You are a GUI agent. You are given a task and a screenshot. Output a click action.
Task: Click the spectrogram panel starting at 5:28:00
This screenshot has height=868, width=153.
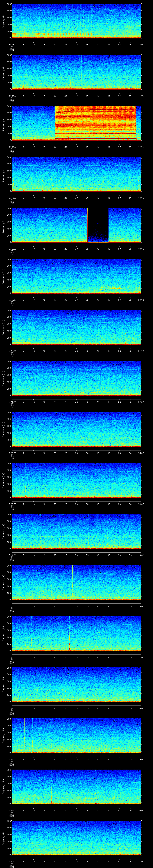[x=77, y=736]
